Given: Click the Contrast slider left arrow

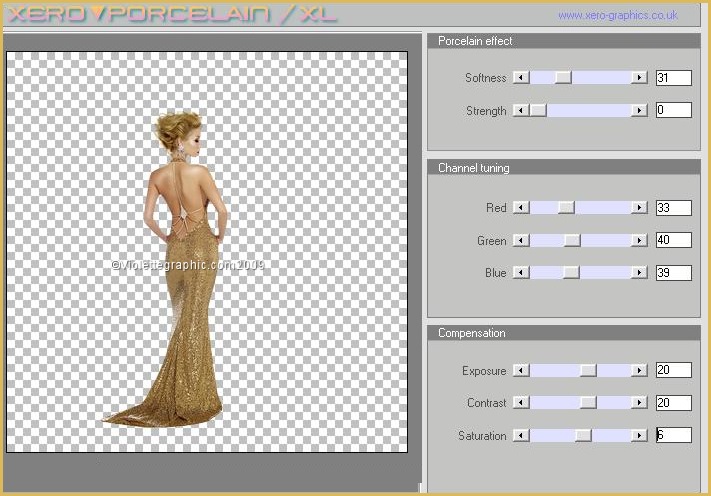Looking at the screenshot, I should tap(520, 403).
